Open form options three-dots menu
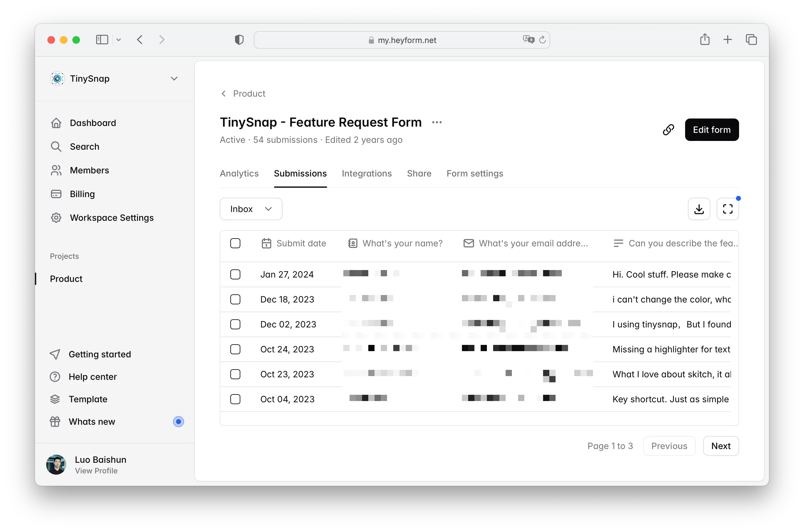 [x=437, y=122]
